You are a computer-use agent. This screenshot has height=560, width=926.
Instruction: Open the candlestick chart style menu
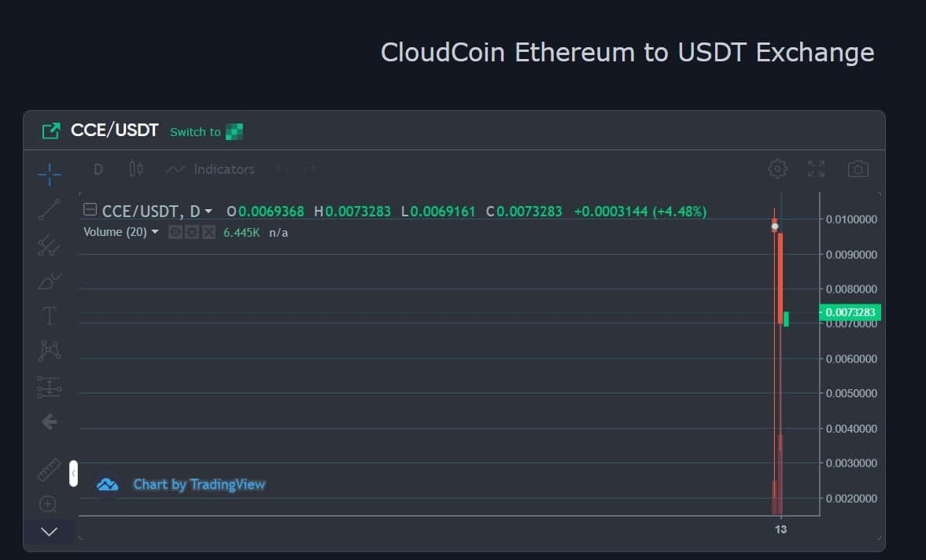[135, 168]
